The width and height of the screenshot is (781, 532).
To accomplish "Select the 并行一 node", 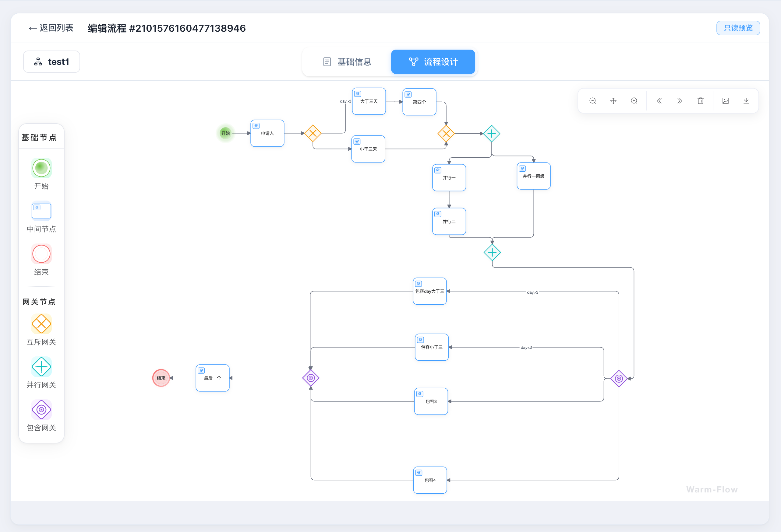I will [449, 178].
